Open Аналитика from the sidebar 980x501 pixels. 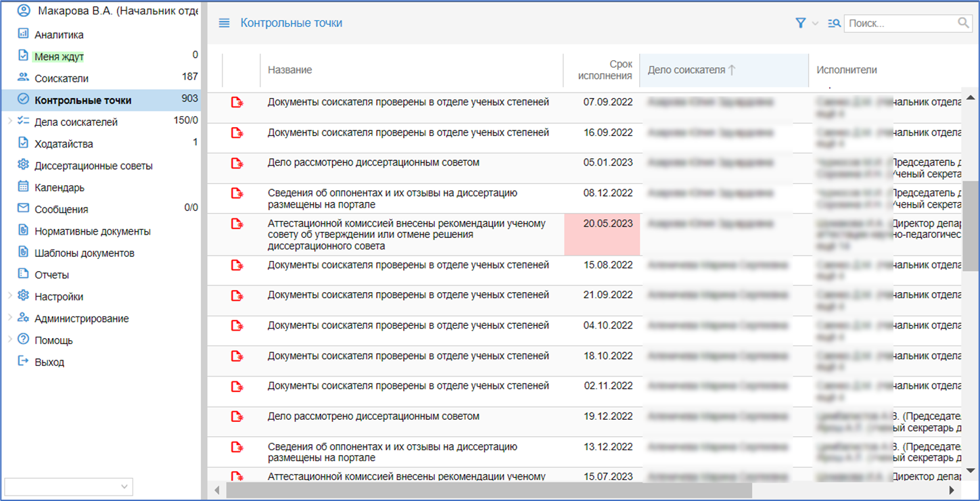point(59,34)
